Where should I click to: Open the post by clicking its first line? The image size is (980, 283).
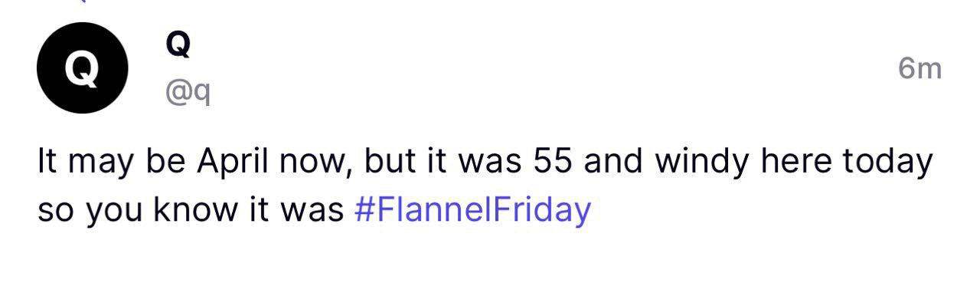485,162
